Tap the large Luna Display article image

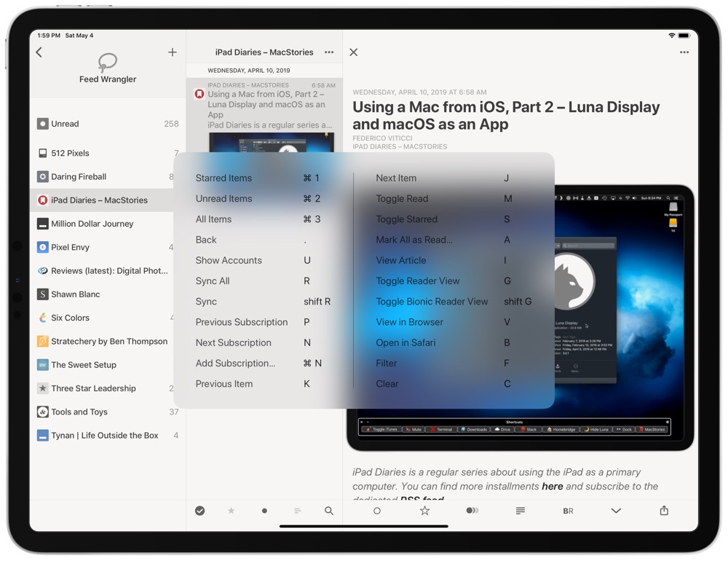tap(521, 318)
